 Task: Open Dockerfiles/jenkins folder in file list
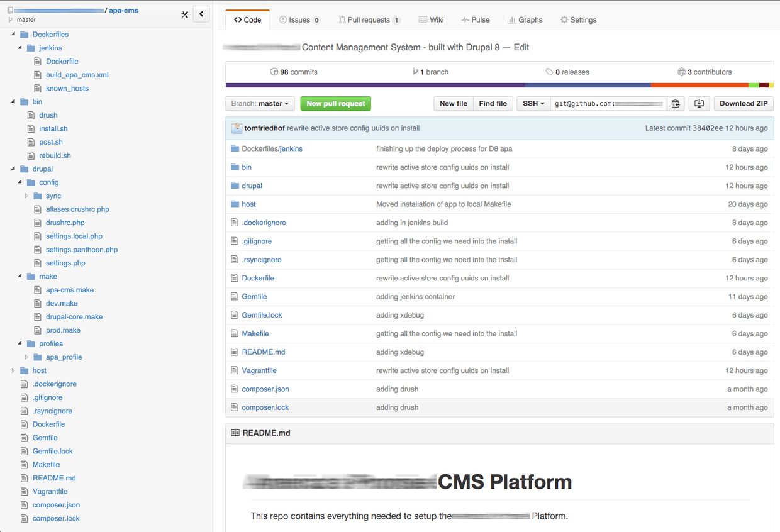(x=272, y=149)
